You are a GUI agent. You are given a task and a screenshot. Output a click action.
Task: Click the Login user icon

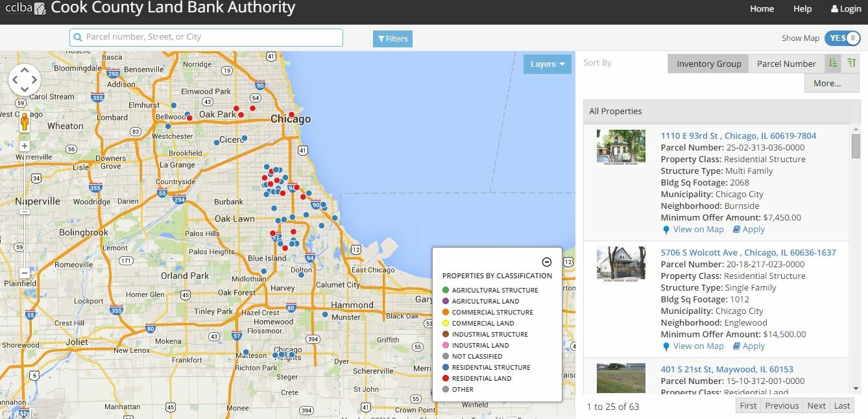[x=834, y=9]
